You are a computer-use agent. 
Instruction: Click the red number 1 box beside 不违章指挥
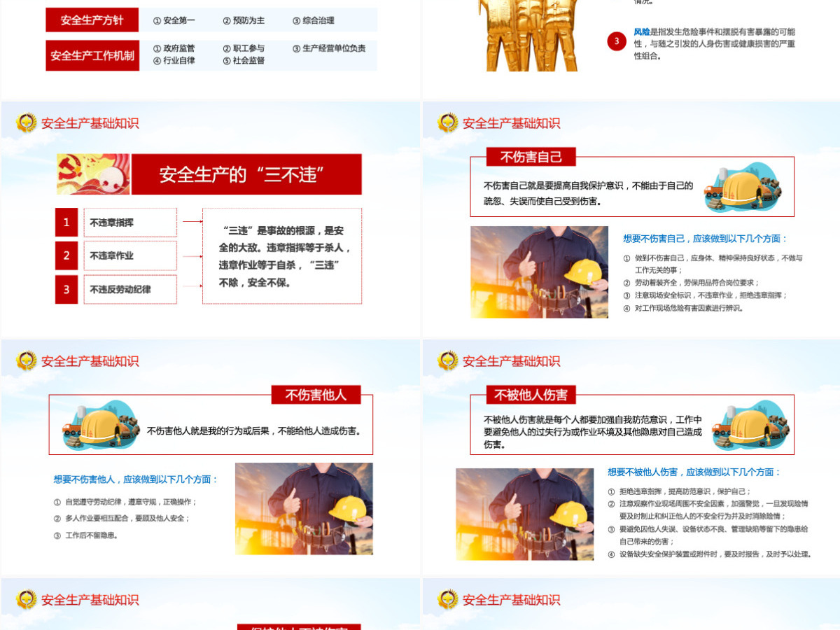click(x=66, y=222)
